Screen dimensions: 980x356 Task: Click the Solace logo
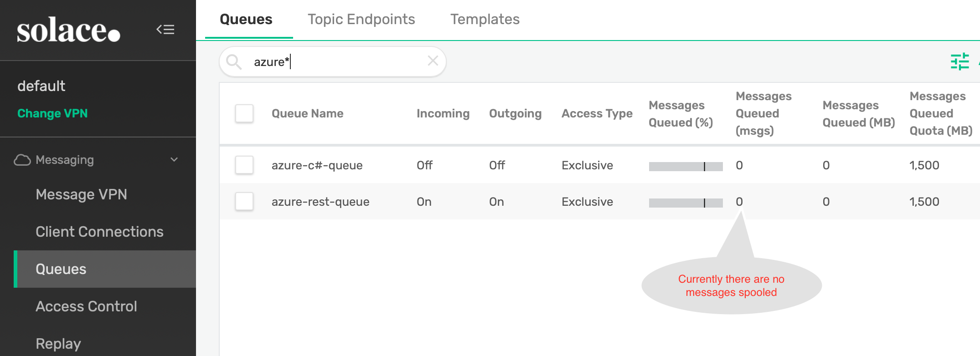pyautogui.click(x=68, y=30)
